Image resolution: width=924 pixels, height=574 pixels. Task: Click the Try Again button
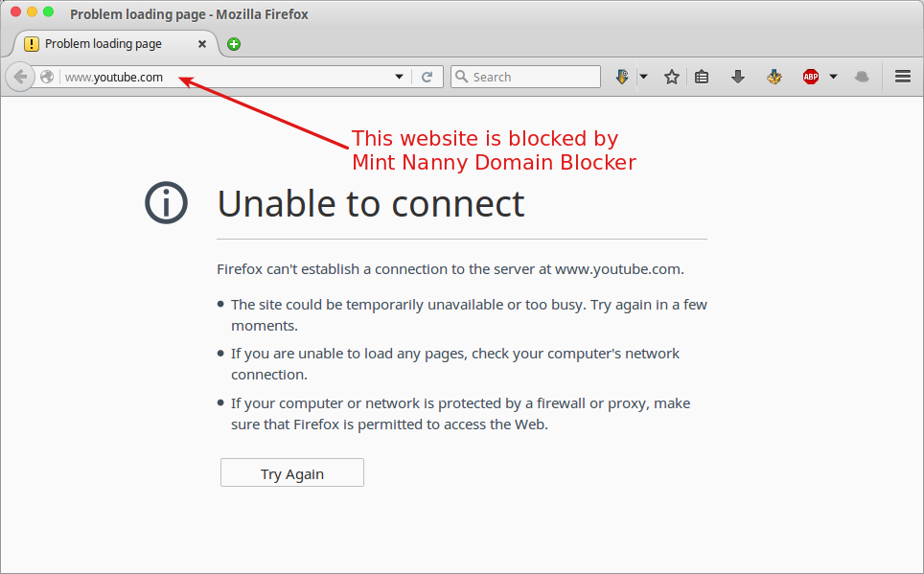(x=292, y=472)
